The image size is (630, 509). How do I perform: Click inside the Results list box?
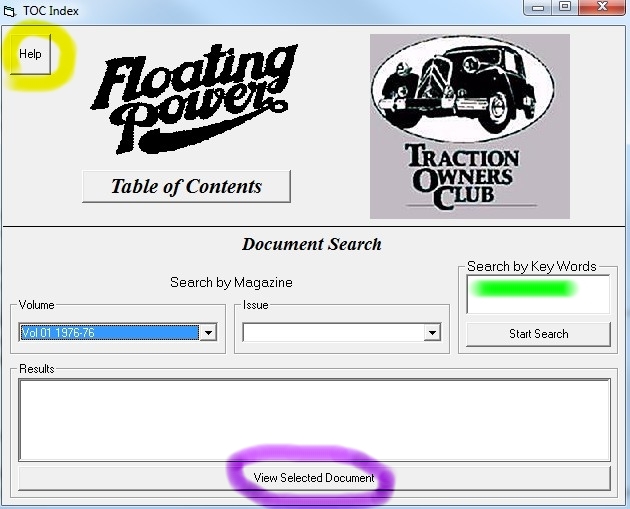(x=314, y=419)
